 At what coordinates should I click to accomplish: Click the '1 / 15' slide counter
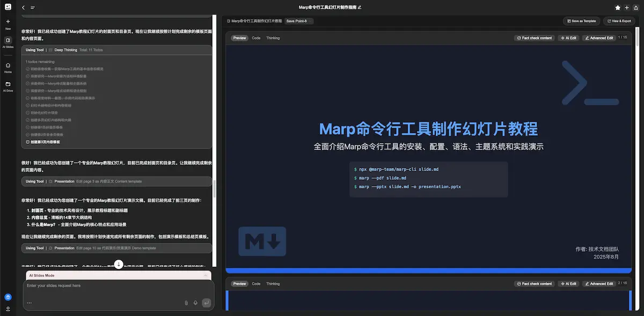[623, 38]
